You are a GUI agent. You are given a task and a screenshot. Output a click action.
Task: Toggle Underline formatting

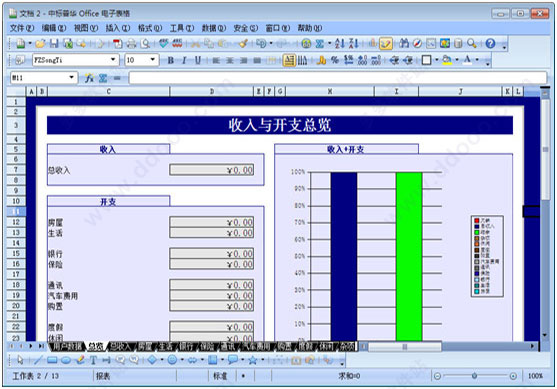coord(198,60)
